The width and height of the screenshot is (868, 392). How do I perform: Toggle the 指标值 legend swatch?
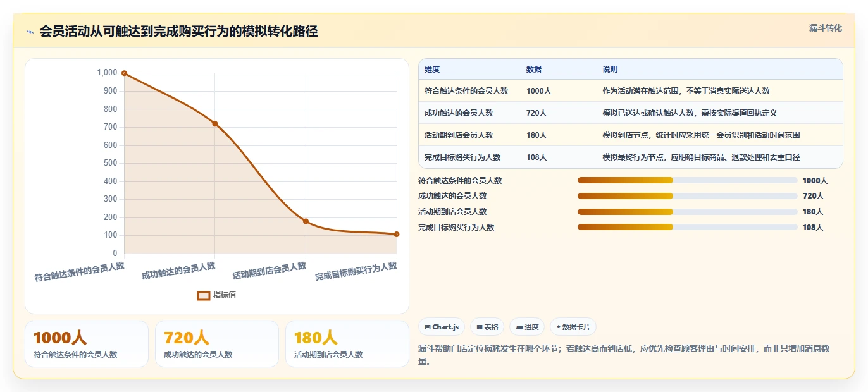pos(203,295)
